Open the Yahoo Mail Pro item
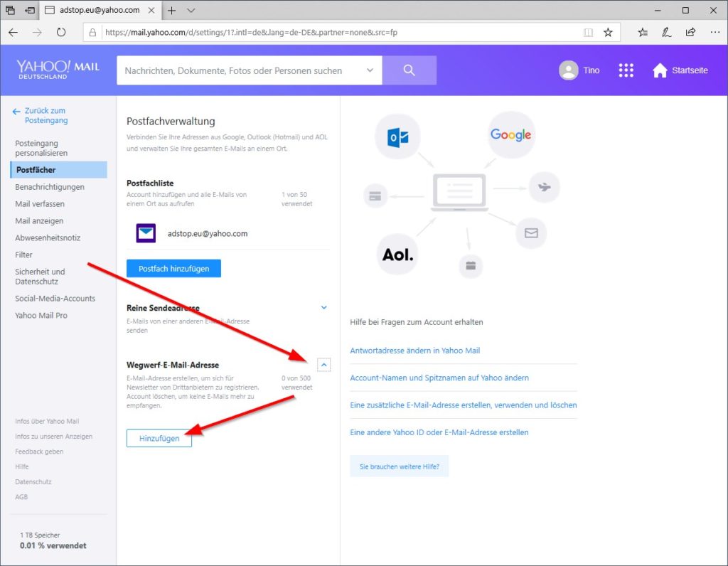 [x=41, y=316]
